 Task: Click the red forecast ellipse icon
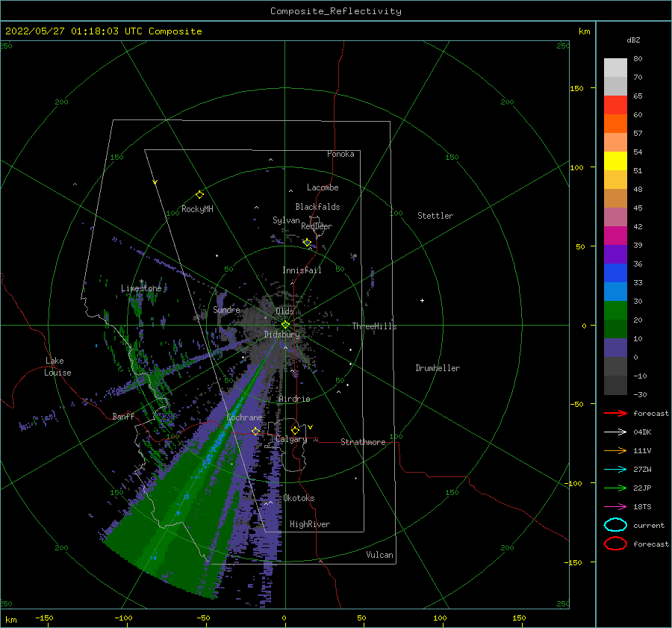click(x=615, y=544)
